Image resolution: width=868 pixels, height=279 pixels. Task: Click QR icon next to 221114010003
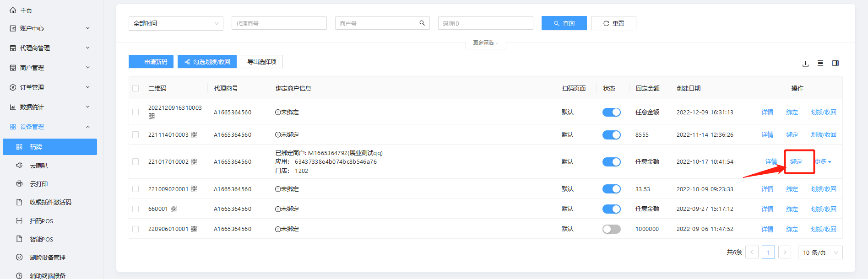pyautogui.click(x=194, y=134)
